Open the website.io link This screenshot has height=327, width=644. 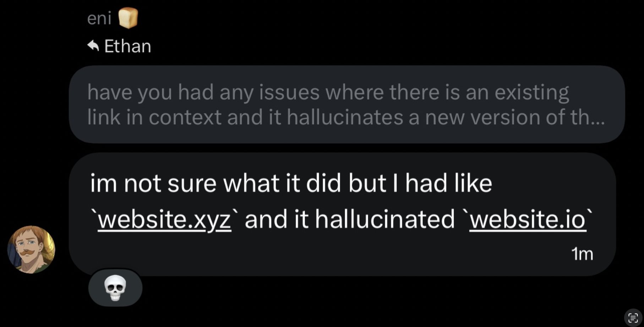[528, 219]
